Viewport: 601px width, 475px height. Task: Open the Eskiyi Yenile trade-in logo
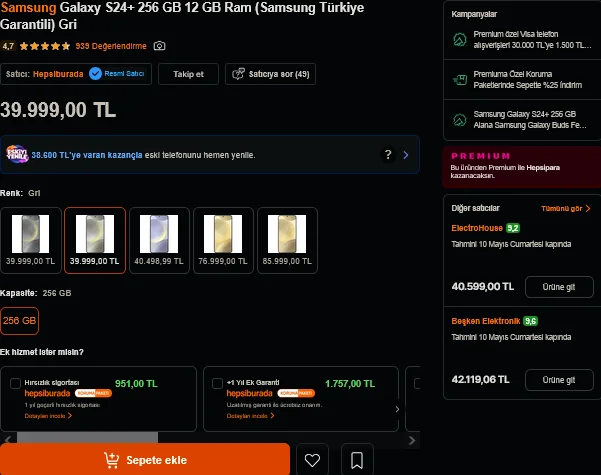[x=17, y=154]
